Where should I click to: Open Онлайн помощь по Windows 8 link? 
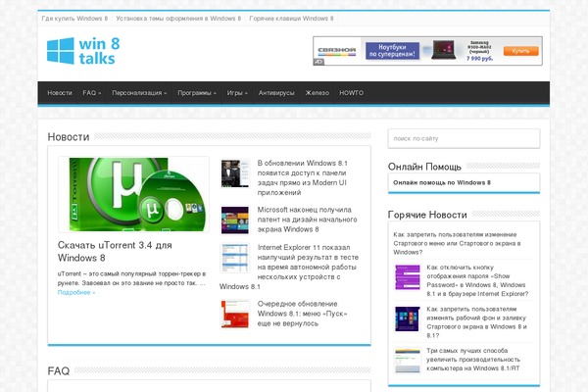(442, 182)
